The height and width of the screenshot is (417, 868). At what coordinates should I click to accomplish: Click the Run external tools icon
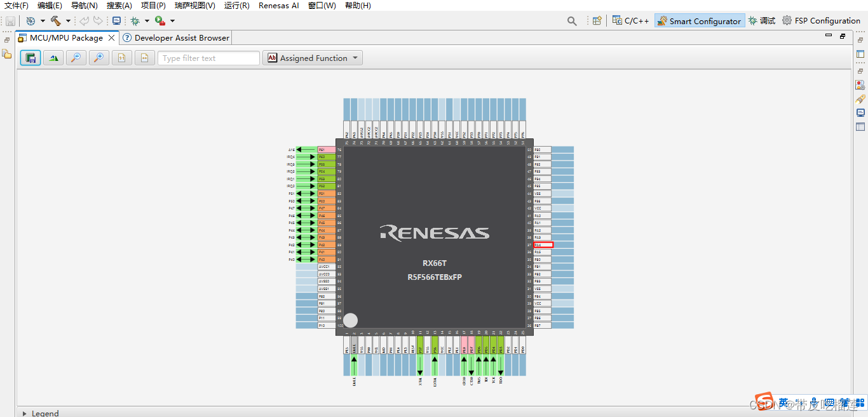(160, 21)
